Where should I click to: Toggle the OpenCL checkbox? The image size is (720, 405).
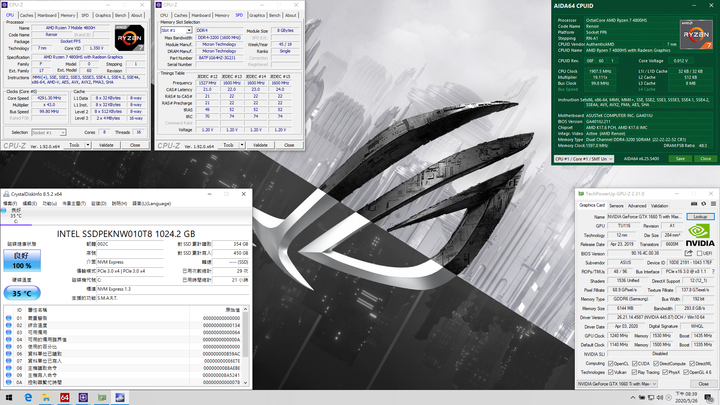pyautogui.click(x=610, y=364)
